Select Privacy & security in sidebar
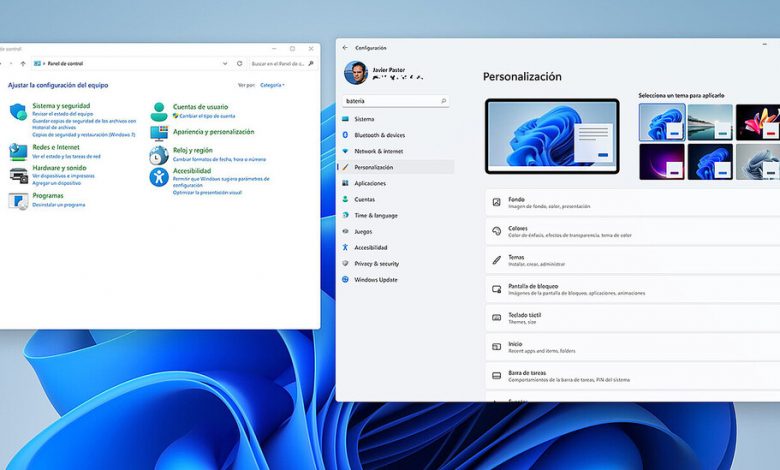780x470 pixels. pyautogui.click(x=396, y=264)
